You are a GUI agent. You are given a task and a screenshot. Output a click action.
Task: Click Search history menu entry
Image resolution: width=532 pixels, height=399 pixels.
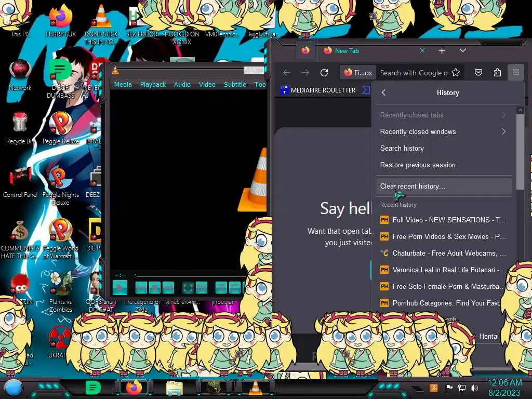click(444, 148)
